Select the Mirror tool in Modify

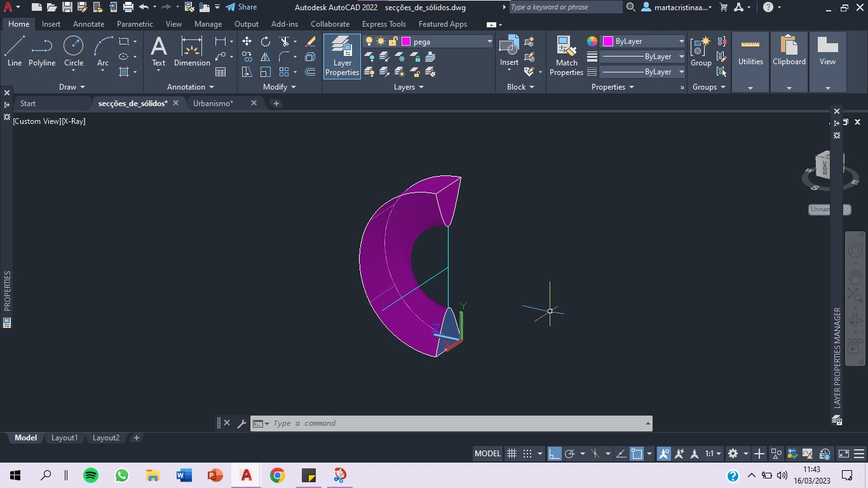click(x=266, y=57)
